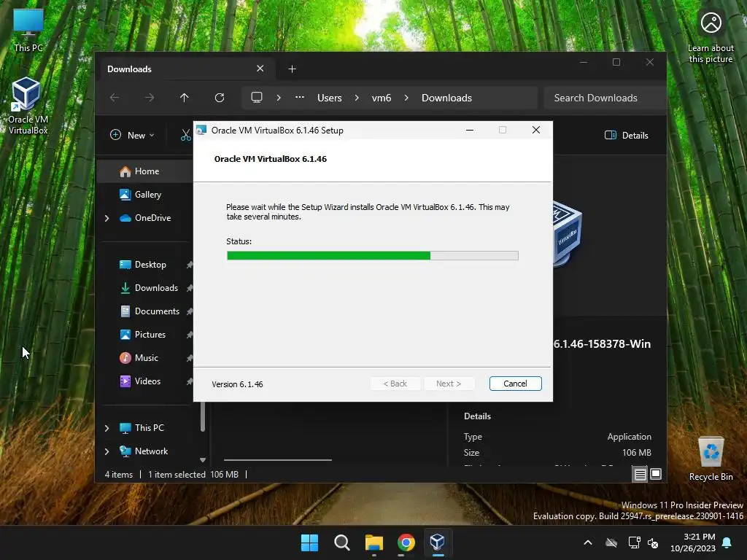
Task: Click the Forward arrow in File Explorer
Action: [150, 98]
